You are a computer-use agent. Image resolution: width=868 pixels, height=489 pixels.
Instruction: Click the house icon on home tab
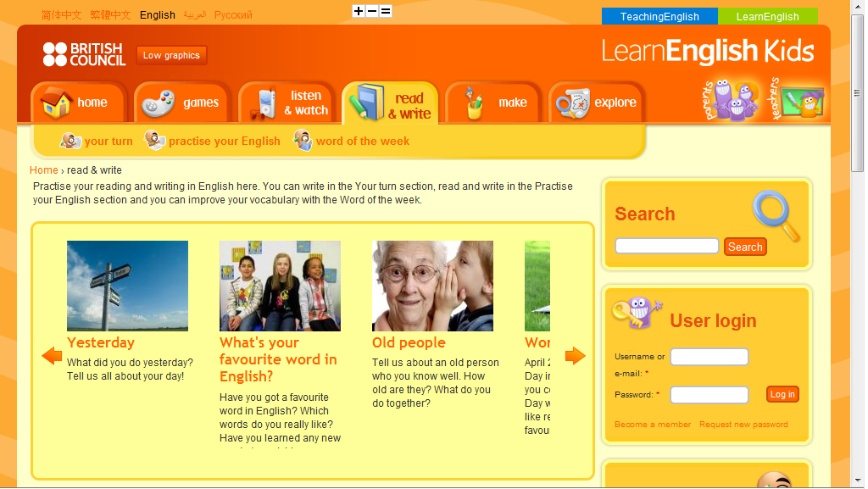(x=57, y=103)
